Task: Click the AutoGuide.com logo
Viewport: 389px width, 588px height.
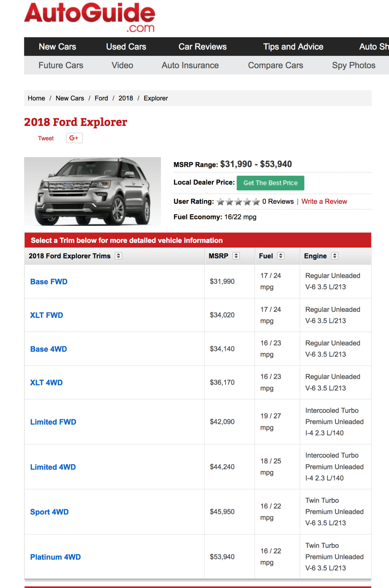Action: [90, 17]
